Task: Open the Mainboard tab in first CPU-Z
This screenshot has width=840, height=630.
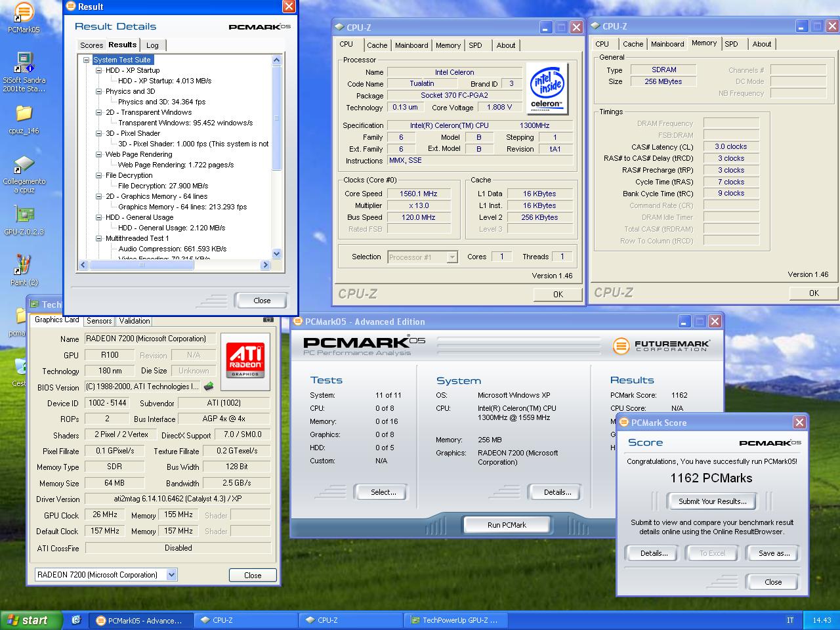Action: [411, 45]
